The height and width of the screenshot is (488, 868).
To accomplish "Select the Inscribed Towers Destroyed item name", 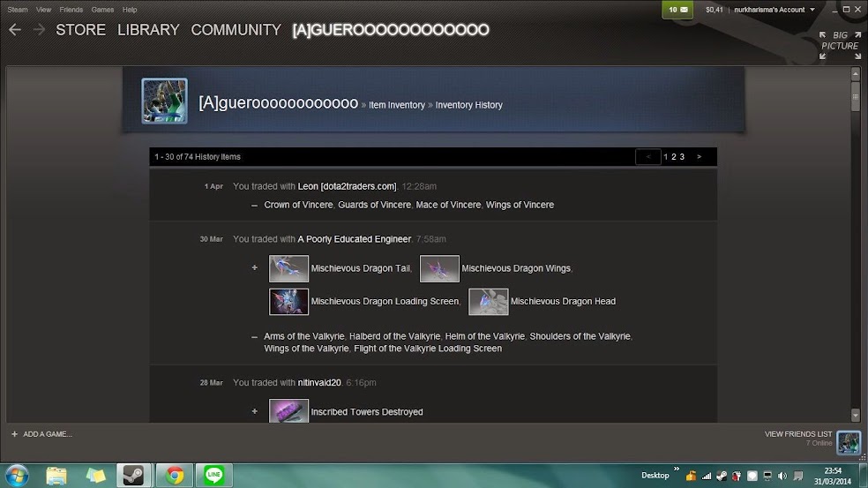I will click(x=367, y=411).
